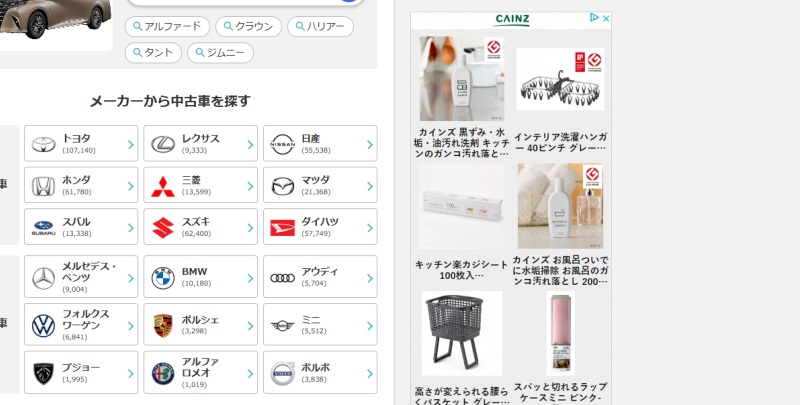Search for アルファード keyword chip

coord(167,27)
